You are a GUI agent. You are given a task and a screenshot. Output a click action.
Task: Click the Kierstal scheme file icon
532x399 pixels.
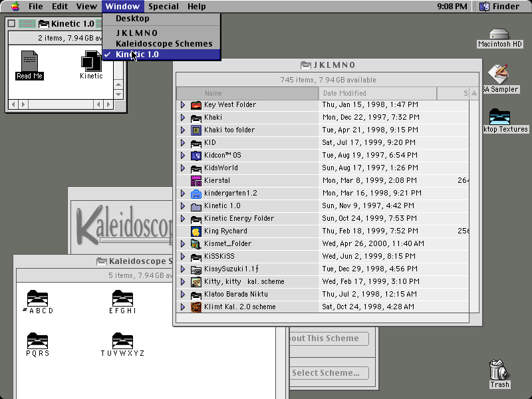[x=196, y=181]
